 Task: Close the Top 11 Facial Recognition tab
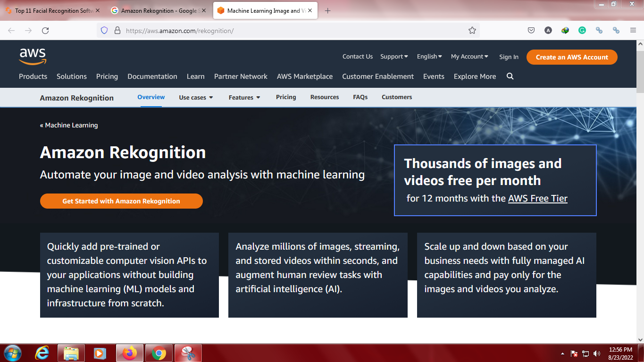98,11
